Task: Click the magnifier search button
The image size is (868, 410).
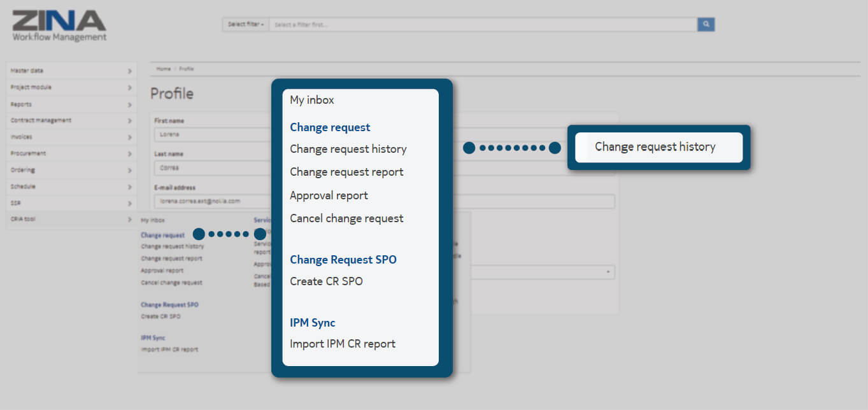Action: [706, 24]
